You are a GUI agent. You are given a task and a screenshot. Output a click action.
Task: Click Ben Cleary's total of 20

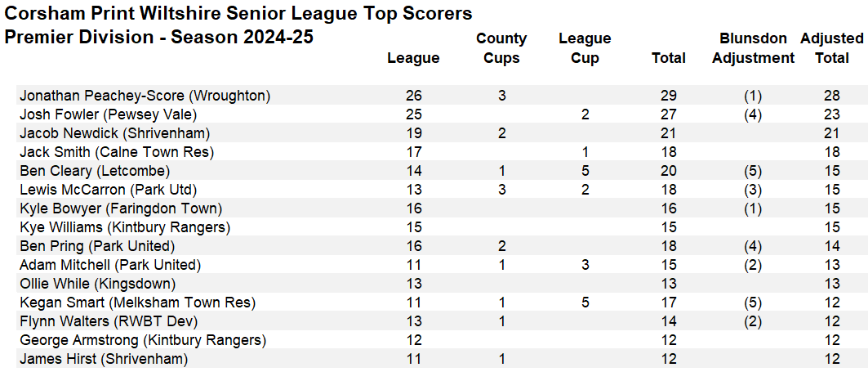(669, 171)
